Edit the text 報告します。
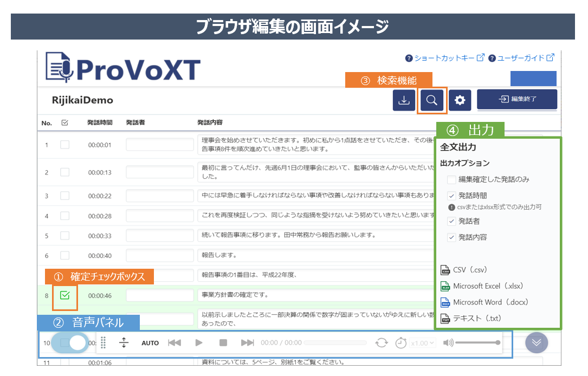Viewport: 588px width, 376px height. tap(219, 255)
